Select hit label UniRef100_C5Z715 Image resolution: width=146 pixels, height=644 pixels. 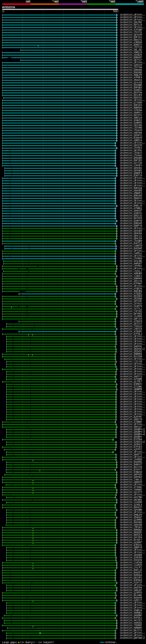[131, 47]
